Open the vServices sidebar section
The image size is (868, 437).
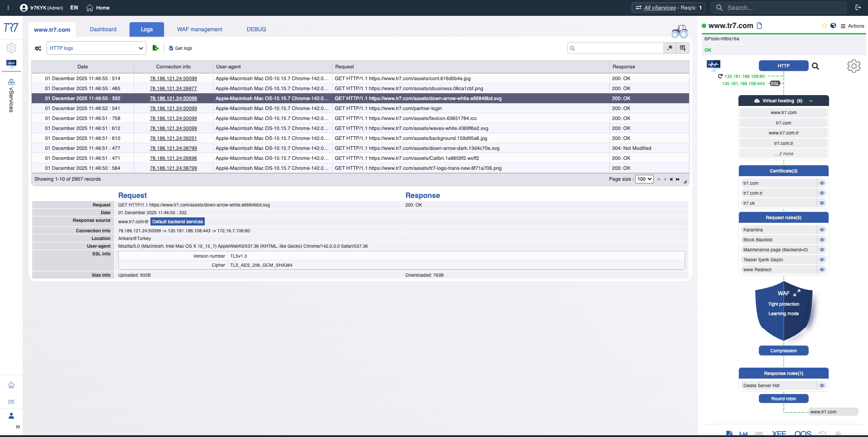(x=11, y=95)
